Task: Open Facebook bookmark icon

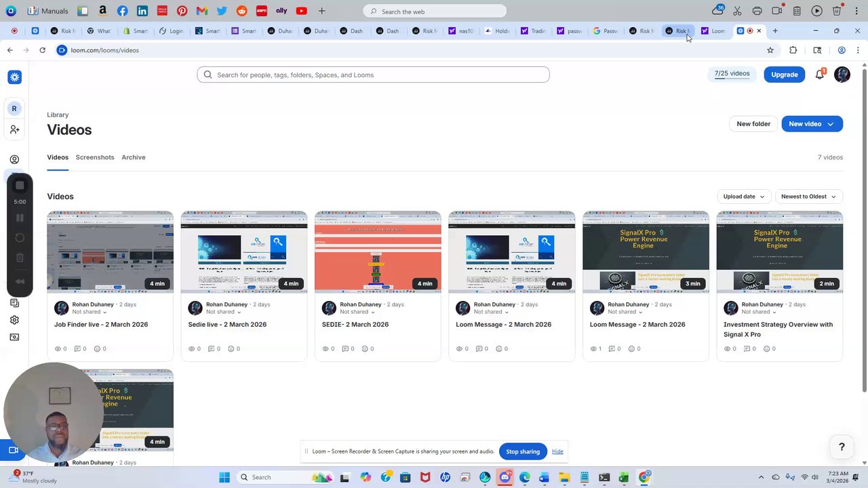Action: pos(122,11)
